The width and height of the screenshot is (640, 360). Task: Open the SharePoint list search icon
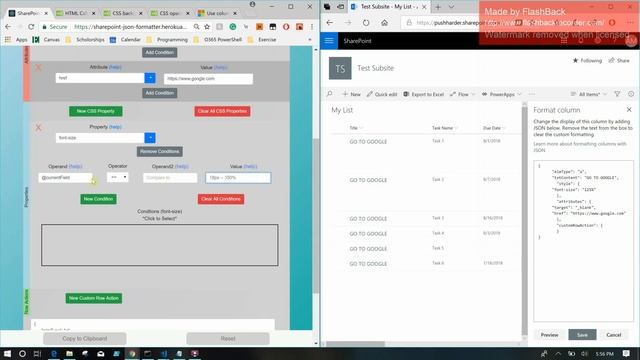tap(329, 94)
